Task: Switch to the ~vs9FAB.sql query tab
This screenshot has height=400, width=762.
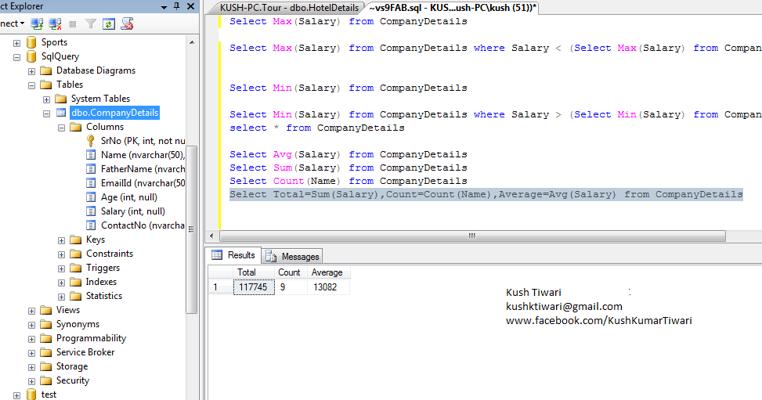Action: coord(452,8)
